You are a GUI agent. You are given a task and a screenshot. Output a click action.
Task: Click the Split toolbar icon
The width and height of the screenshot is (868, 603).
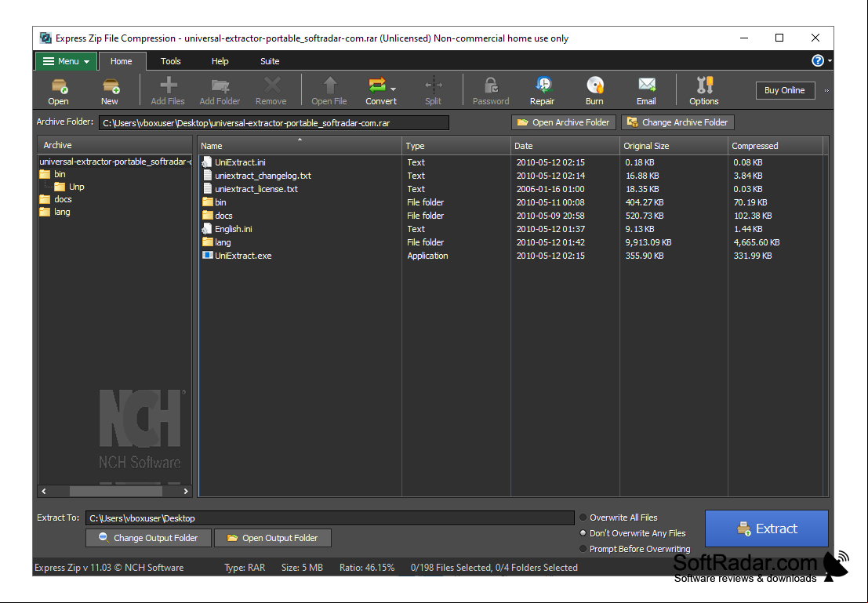(434, 85)
